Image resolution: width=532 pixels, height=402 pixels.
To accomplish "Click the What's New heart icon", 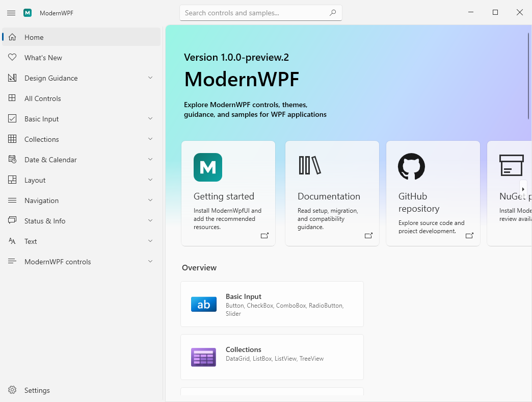I will point(12,57).
